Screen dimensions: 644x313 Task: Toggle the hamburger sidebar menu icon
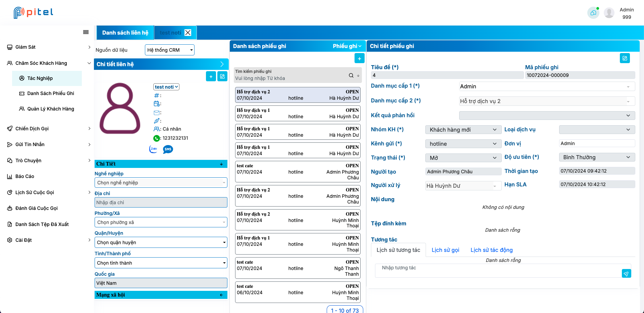pyautogui.click(x=86, y=32)
